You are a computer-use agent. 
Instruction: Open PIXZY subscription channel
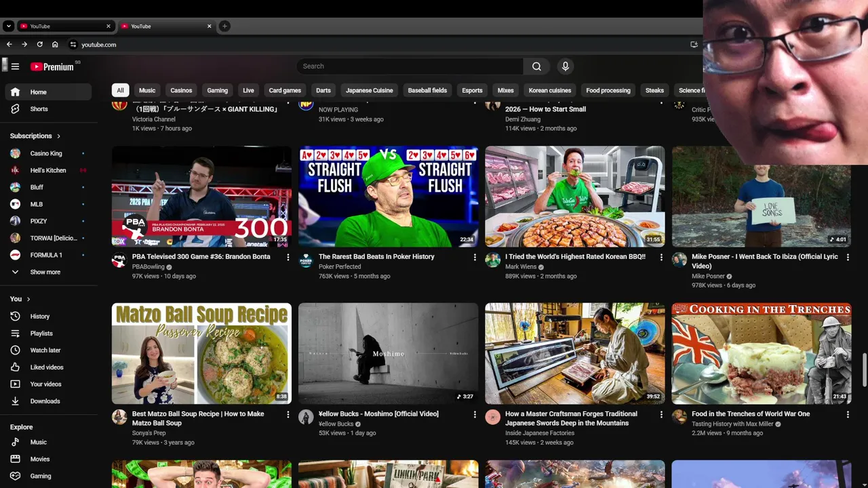coord(48,221)
